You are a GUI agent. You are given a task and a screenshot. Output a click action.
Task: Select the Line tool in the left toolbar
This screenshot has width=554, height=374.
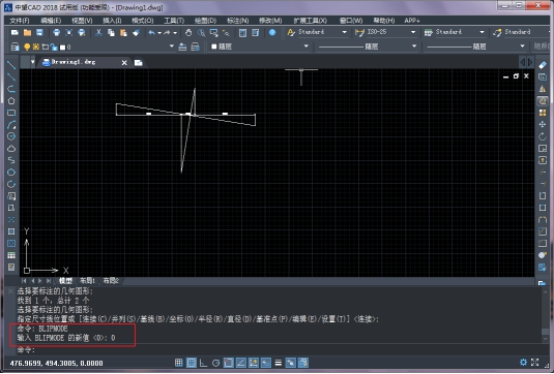click(11, 65)
